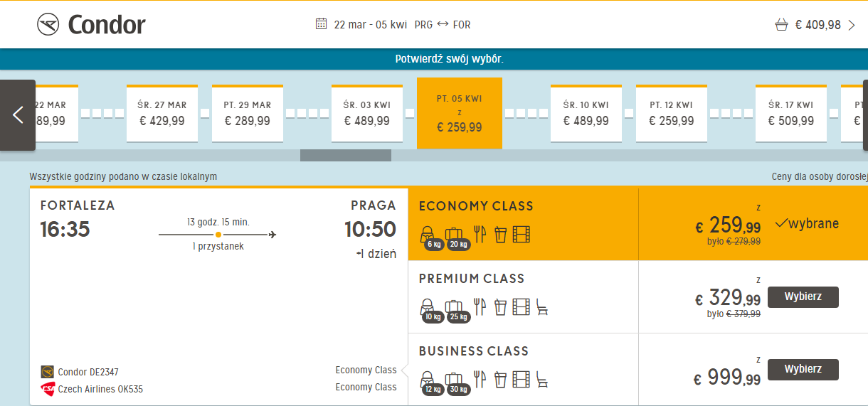This screenshot has height=406, width=868.
Task: Select the Śr. 27 Mar date tab
Action: coord(162,114)
